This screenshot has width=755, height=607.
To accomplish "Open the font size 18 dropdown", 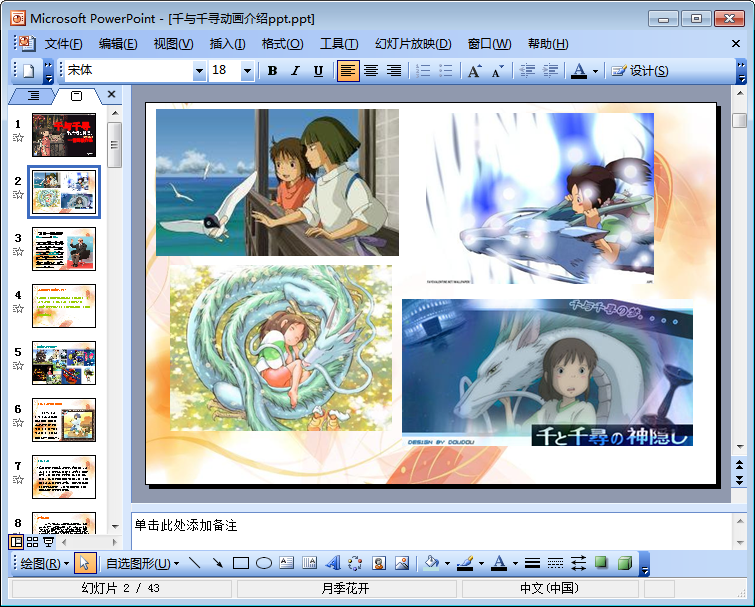I will [x=247, y=71].
